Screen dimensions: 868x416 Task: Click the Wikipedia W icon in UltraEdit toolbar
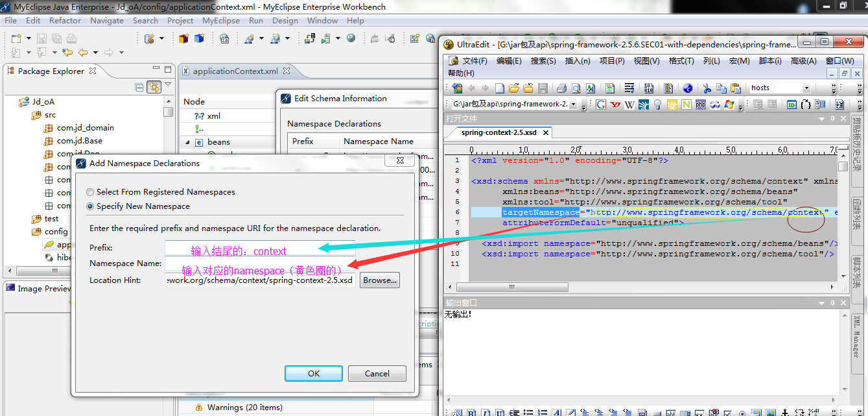coord(629,104)
